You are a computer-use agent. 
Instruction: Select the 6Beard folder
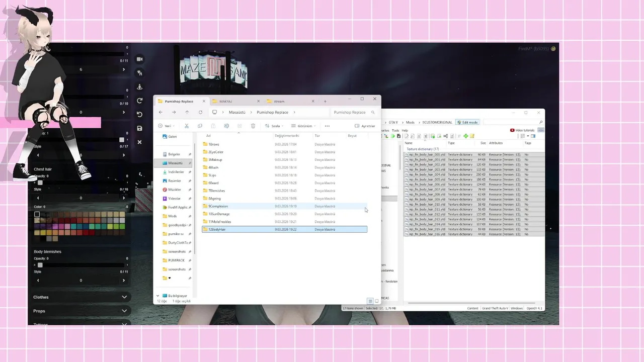click(x=284, y=183)
